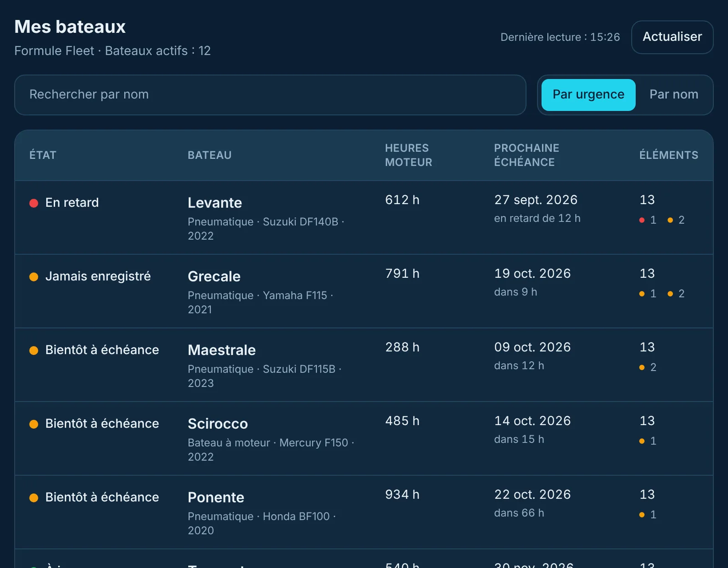Click the 934 h engine hours value
The height and width of the screenshot is (568, 728).
click(402, 495)
